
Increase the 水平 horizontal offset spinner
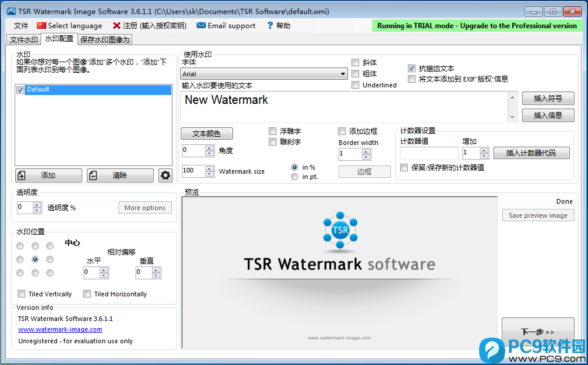pos(104,271)
